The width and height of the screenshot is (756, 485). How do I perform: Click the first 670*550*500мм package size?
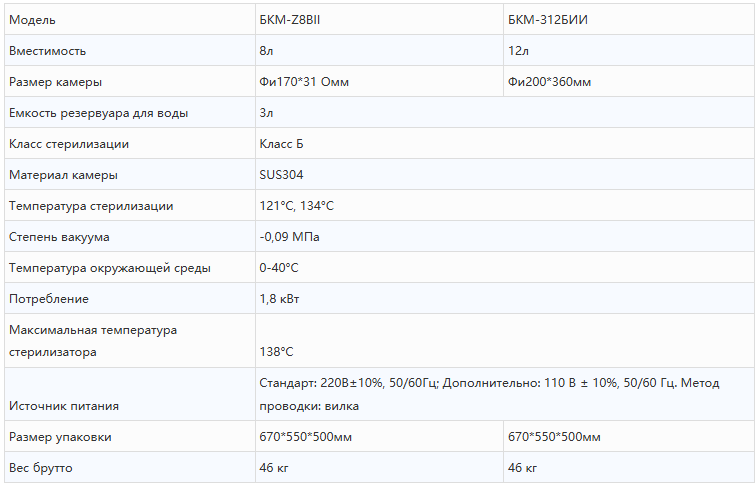(306, 437)
